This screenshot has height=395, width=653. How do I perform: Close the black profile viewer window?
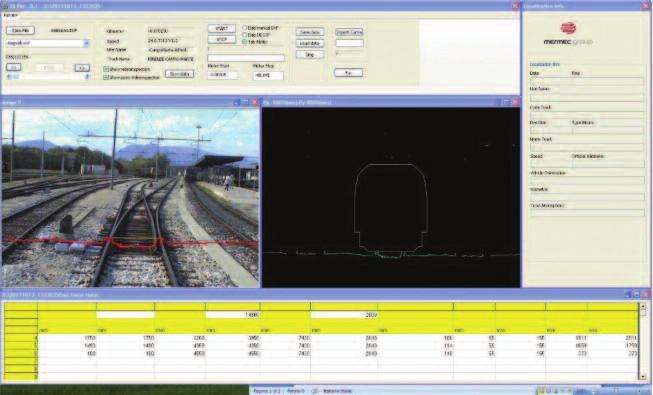(515, 102)
